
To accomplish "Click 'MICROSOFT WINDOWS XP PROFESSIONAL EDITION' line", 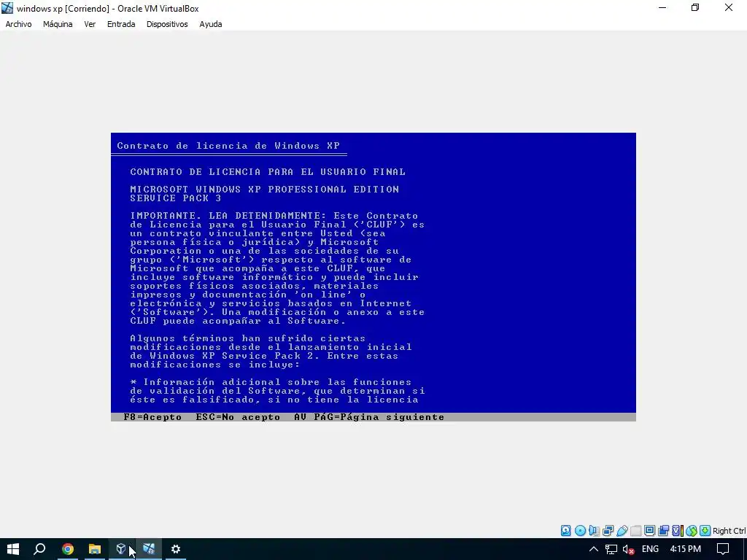I will pos(264,189).
